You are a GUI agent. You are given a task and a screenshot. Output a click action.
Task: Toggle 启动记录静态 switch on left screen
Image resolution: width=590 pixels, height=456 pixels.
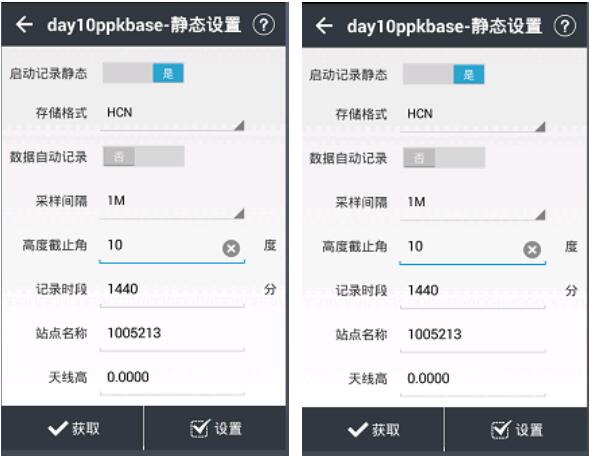143,73
